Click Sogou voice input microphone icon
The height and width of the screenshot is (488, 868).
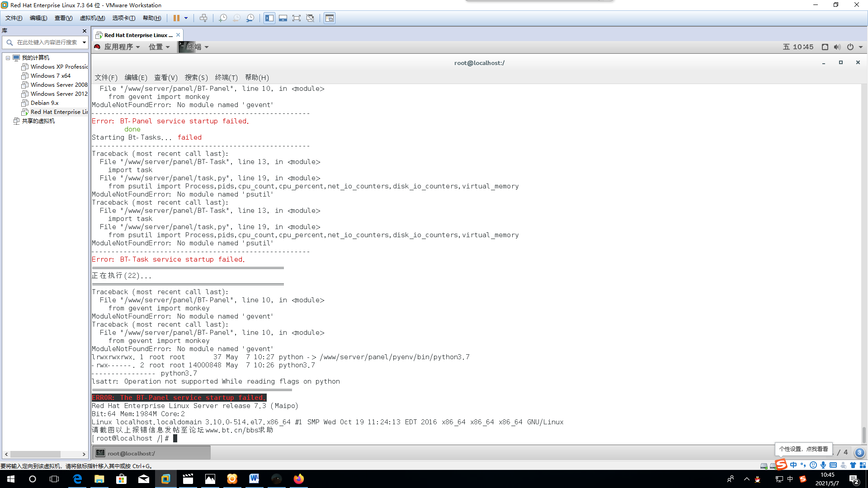coord(823,465)
